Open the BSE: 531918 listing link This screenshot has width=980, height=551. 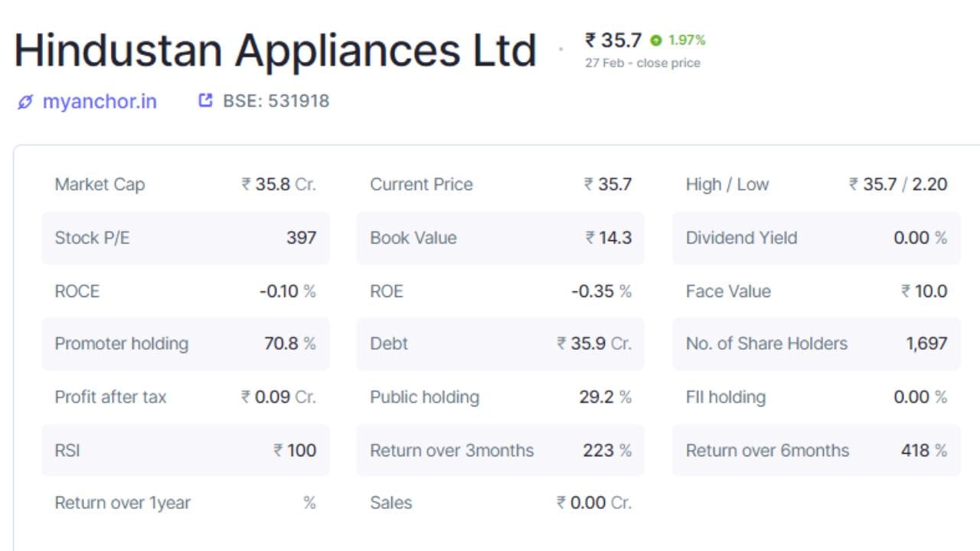tap(276, 101)
